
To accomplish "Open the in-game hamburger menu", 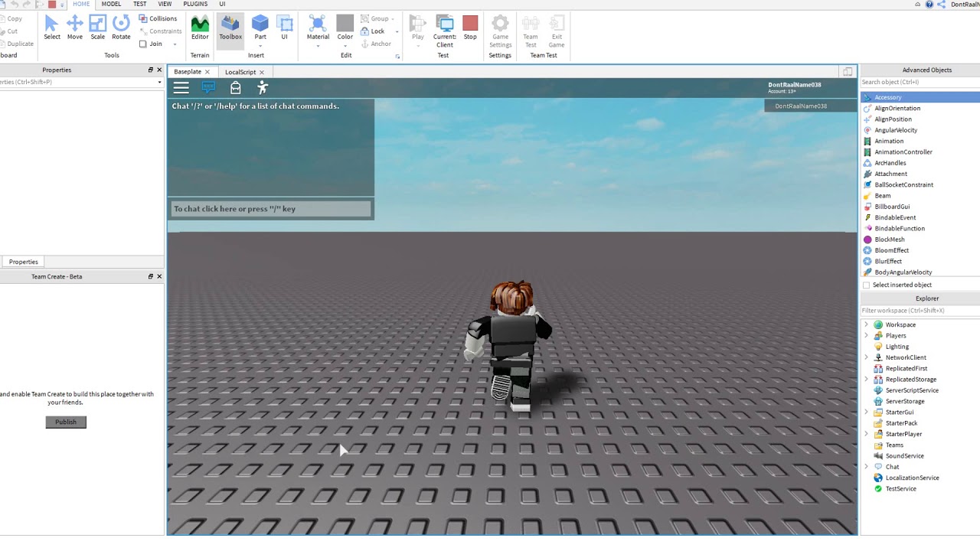I will click(181, 87).
